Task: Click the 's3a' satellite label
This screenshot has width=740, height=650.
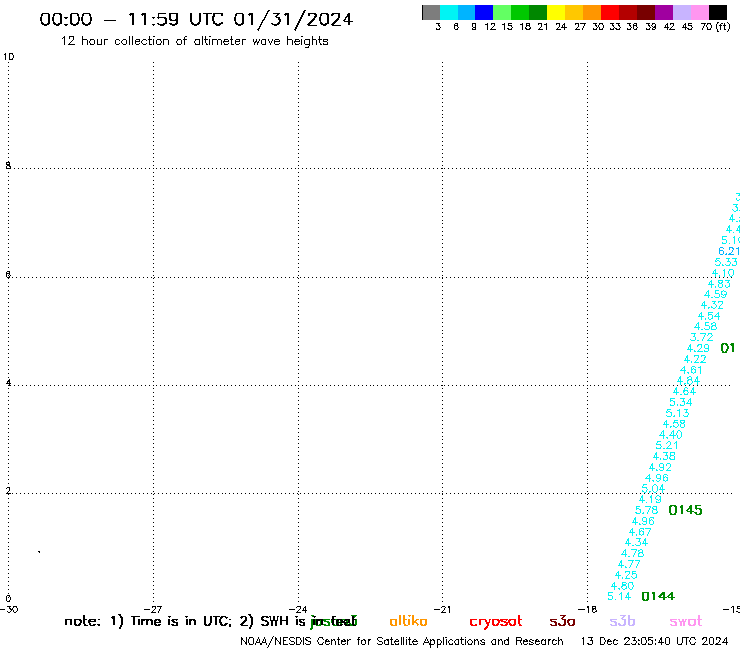Action: tap(562, 621)
